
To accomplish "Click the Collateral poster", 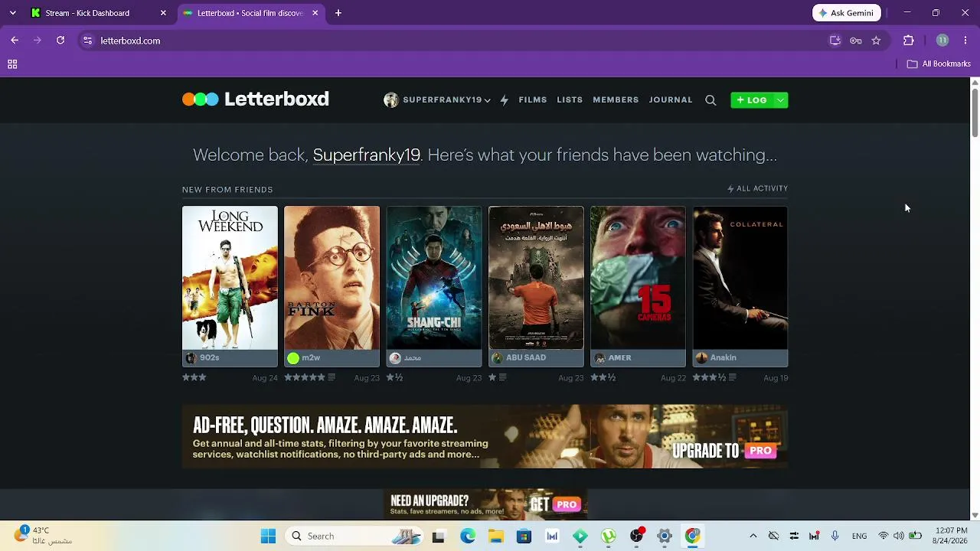I will 740,278.
